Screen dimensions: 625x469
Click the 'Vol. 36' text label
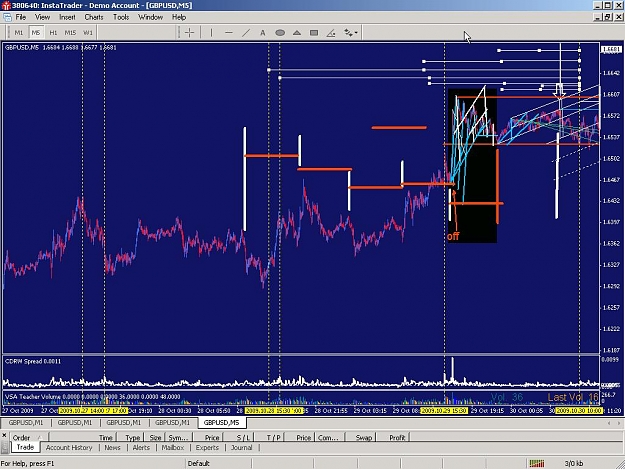point(507,397)
